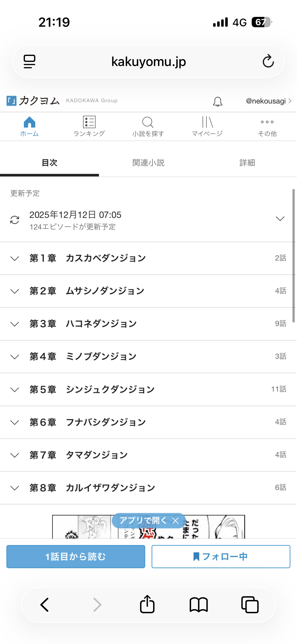
Task: Open the Safari tabs overview
Action: click(x=250, y=604)
